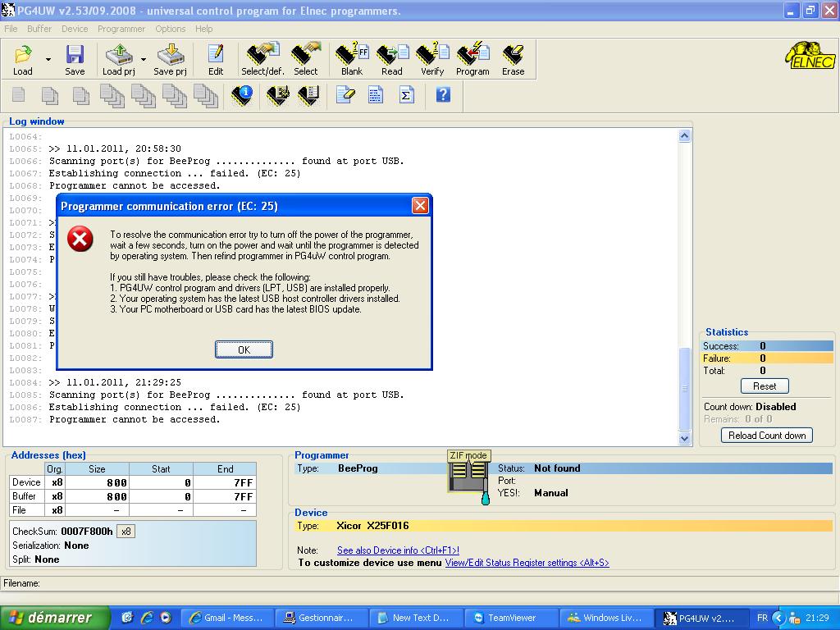The height and width of the screenshot is (630, 840).
Task: Switch to the Gestionnaire taskbar window
Action: point(321,618)
